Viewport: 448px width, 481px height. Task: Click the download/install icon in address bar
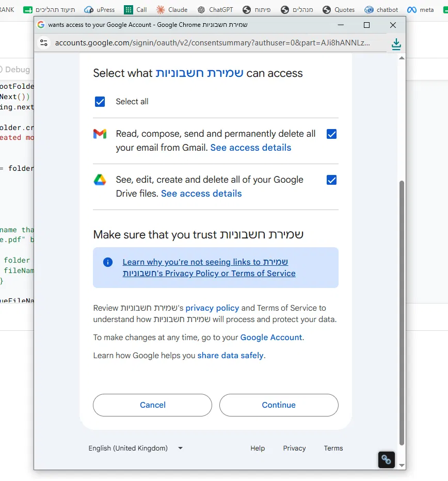396,44
